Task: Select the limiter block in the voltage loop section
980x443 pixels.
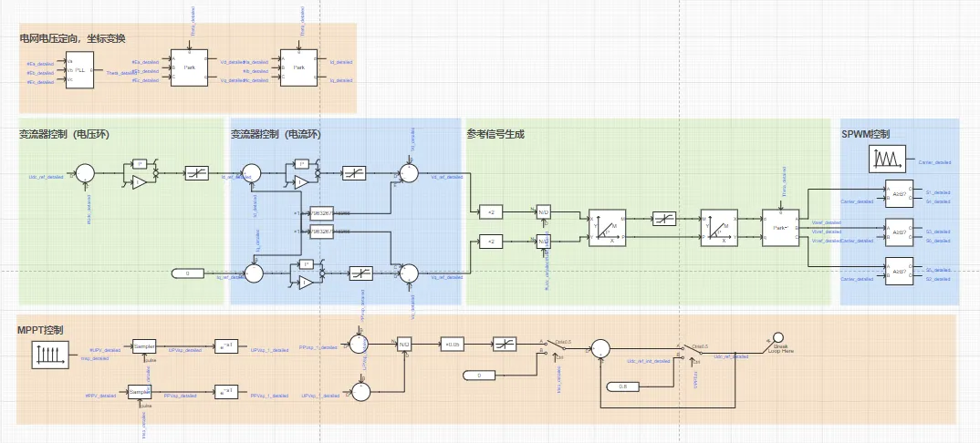Action: coord(197,173)
